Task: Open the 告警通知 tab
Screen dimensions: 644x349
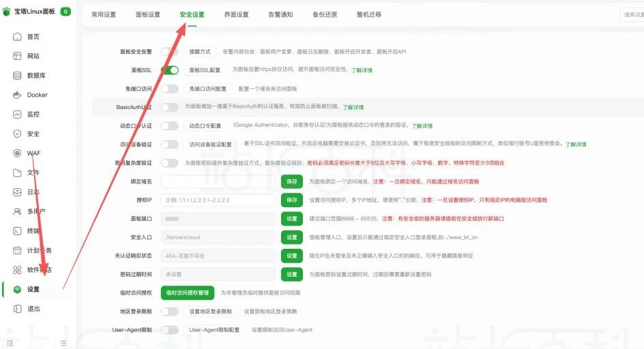Action: tap(280, 14)
